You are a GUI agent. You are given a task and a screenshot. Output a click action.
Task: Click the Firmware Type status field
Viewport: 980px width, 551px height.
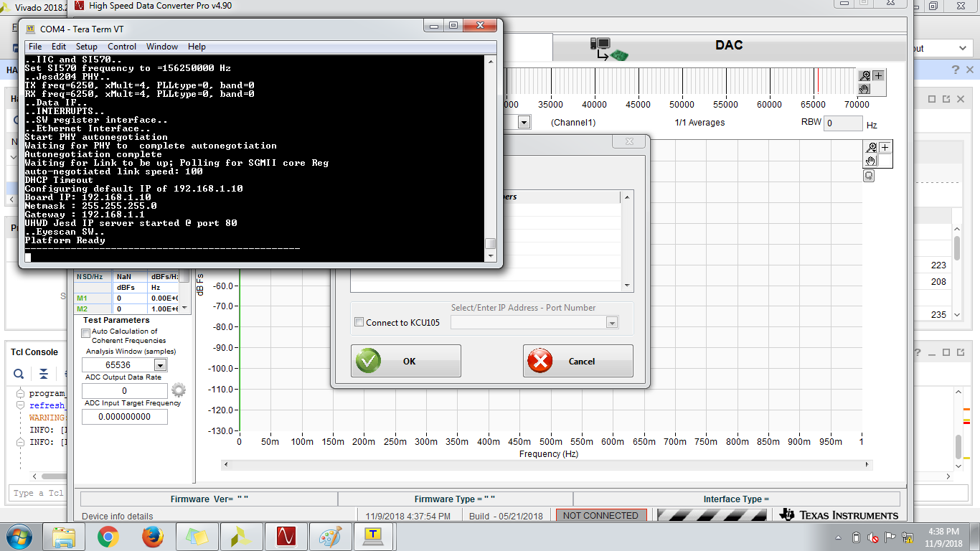click(x=455, y=499)
